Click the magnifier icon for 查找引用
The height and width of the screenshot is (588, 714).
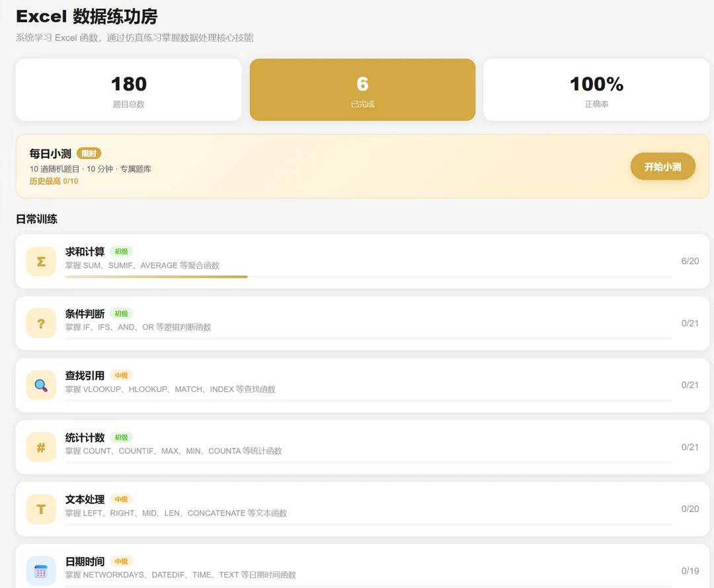coord(41,385)
